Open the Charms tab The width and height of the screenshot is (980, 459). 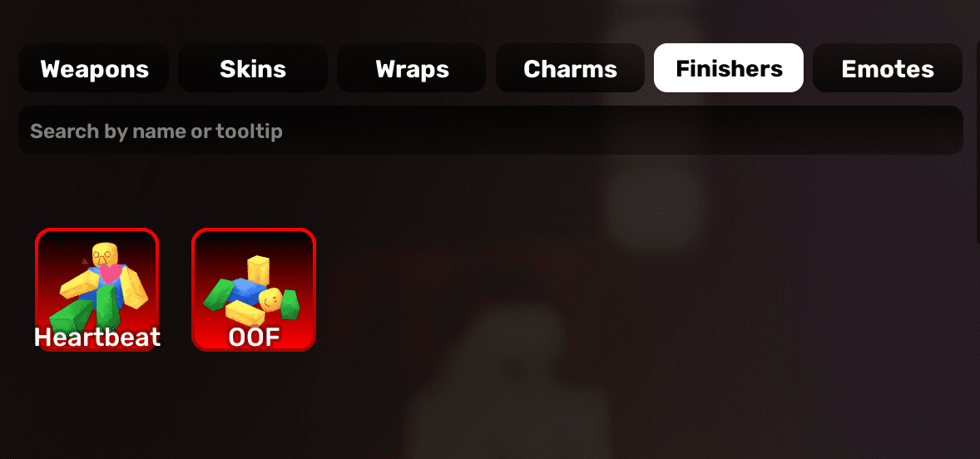tap(570, 68)
